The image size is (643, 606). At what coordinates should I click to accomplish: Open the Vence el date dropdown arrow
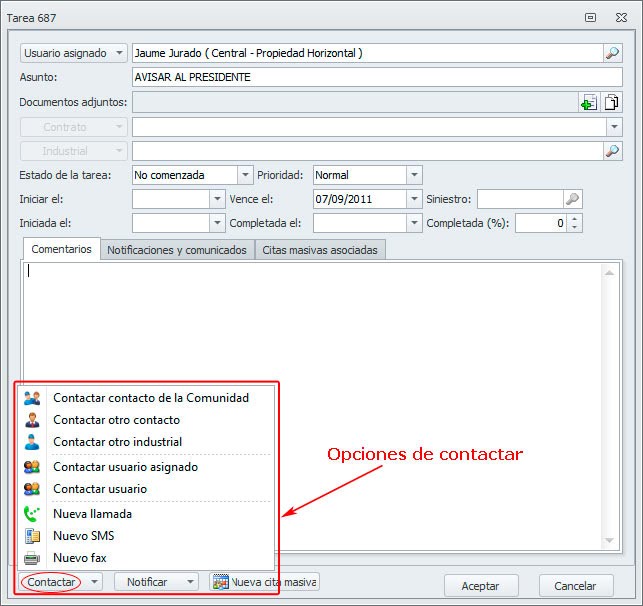pyautogui.click(x=414, y=199)
